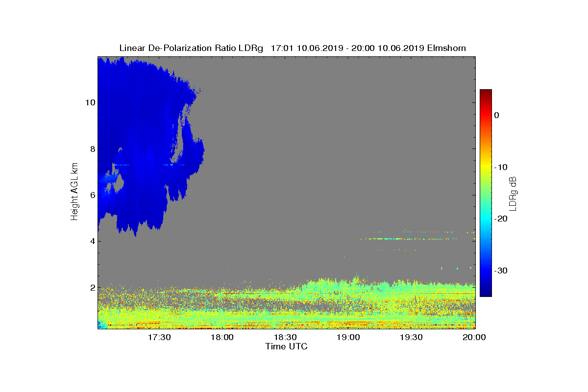Screen dimensions: 588x392
Task: Click the colorbar -30 label
Action: click(x=501, y=271)
